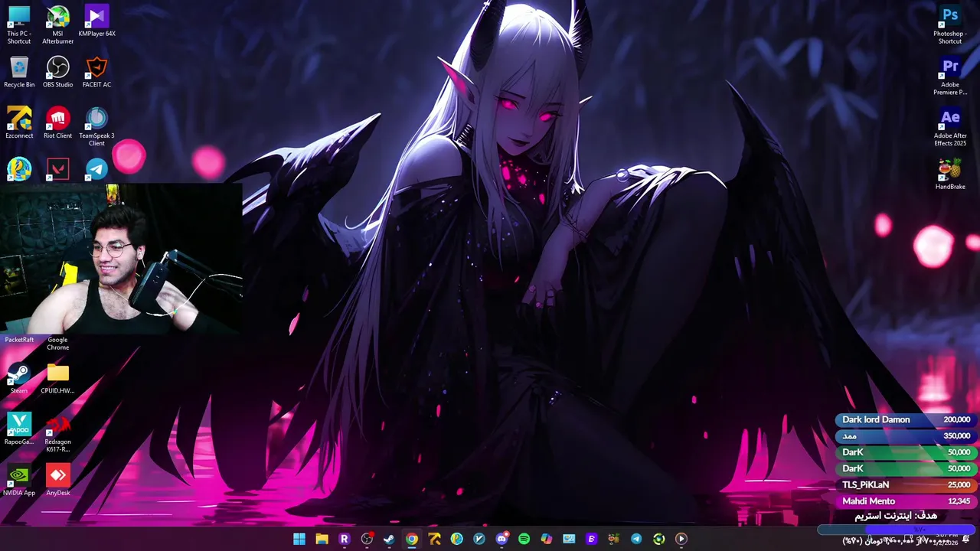The image size is (980, 551).
Task: Open File Explorer from the taskbar
Action: pos(322,539)
